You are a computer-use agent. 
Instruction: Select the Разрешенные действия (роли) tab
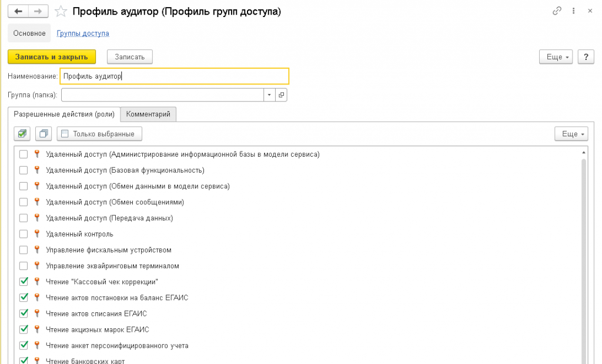pyautogui.click(x=63, y=114)
